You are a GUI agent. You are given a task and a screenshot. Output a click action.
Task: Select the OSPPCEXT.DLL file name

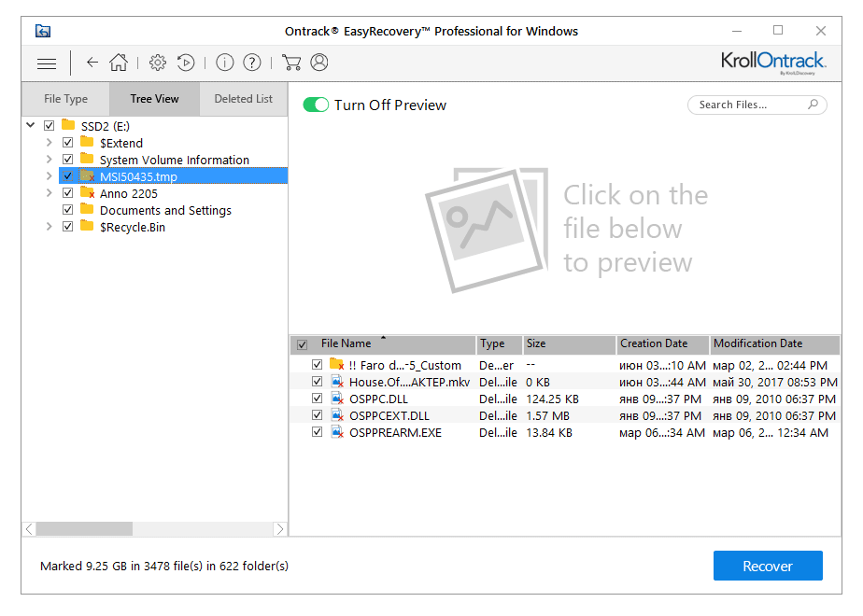pos(389,416)
